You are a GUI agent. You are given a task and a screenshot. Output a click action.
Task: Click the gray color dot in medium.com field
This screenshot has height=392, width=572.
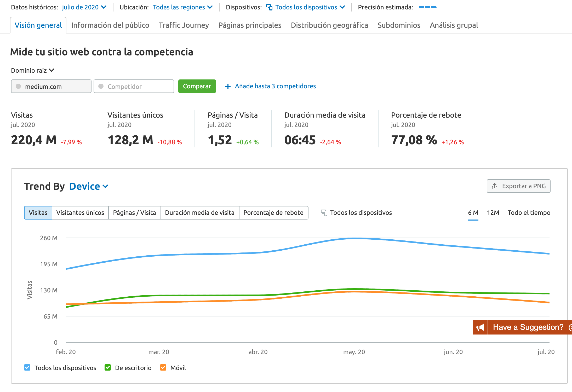pyautogui.click(x=18, y=86)
